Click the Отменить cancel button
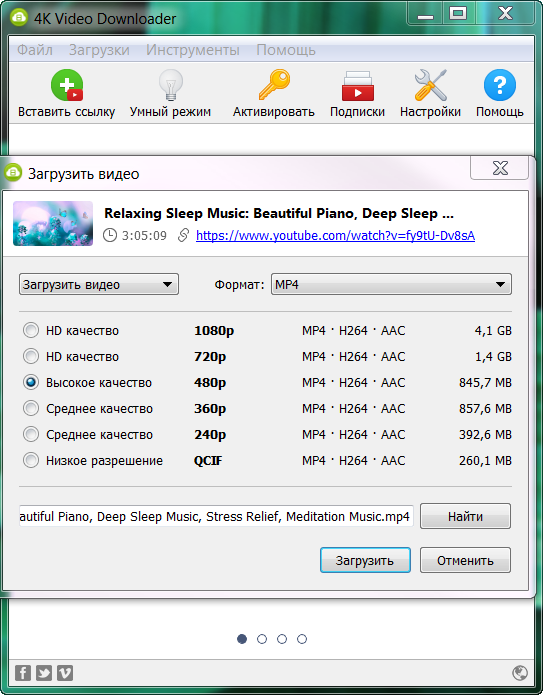Image resolution: width=543 pixels, height=695 pixels. coord(465,560)
